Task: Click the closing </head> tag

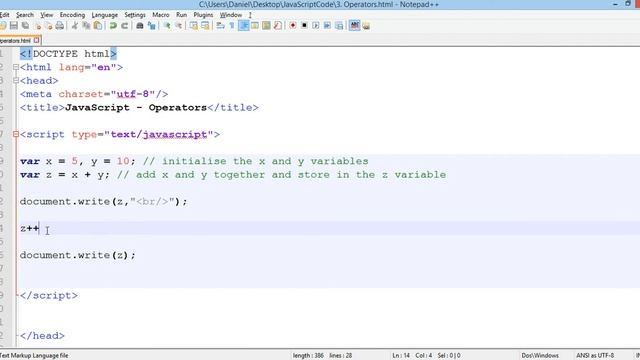Action: pos(42,336)
